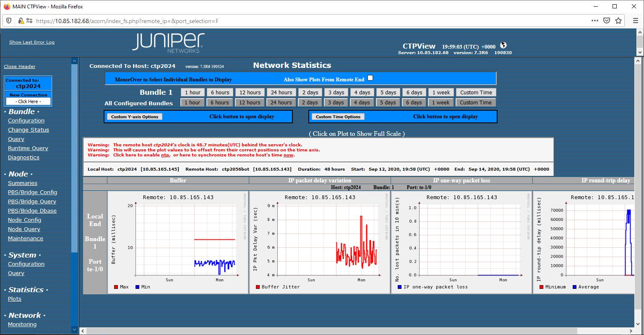The image size is (644, 335).
Task: Click the Firefox tracking protection shield icon
Action: coord(9,21)
